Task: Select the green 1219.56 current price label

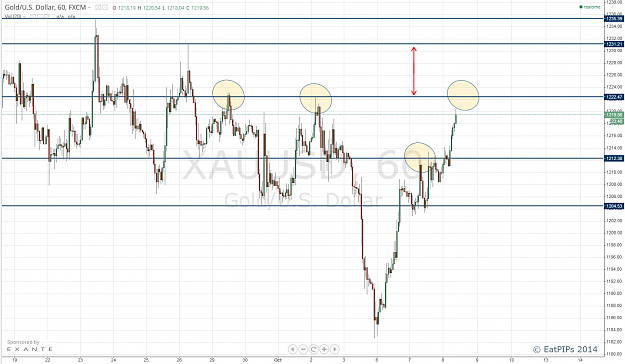Action: (614, 115)
